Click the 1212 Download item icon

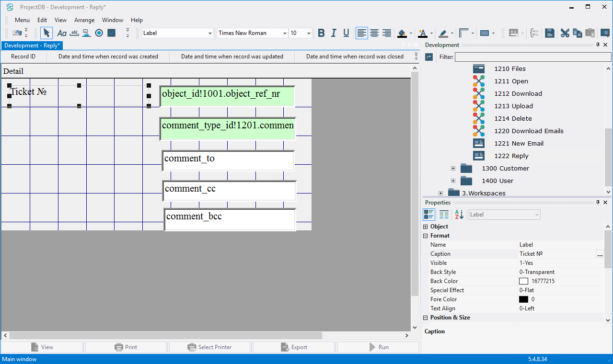coord(478,94)
